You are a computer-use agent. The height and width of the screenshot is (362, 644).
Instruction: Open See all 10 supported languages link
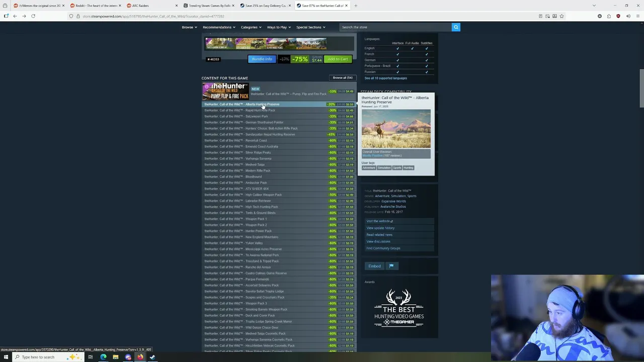coord(386,78)
